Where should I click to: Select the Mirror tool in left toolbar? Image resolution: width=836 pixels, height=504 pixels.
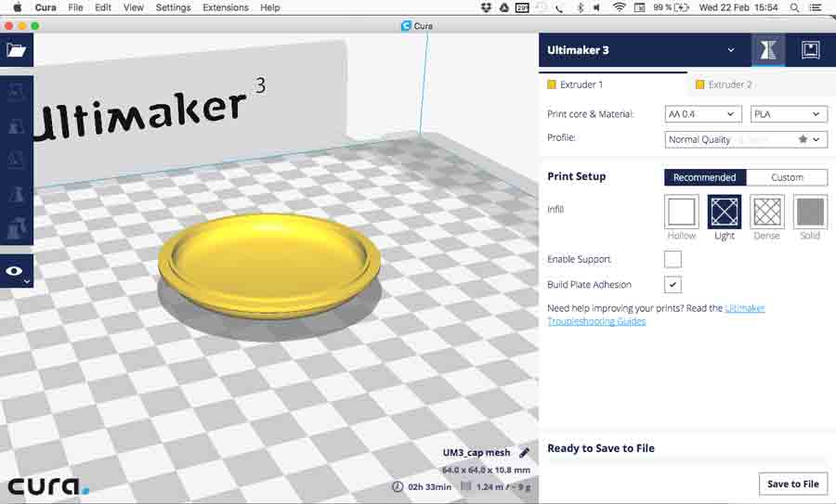17,194
